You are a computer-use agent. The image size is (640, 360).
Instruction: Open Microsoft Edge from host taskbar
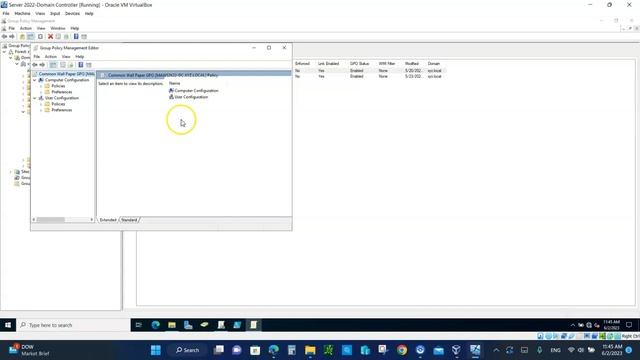(x=273, y=350)
